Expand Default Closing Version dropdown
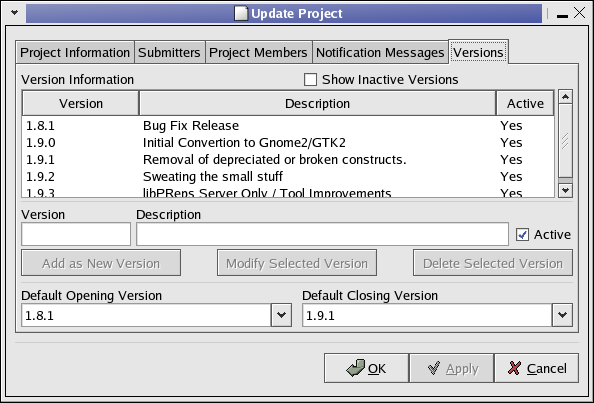594x403 pixels. [x=562, y=315]
